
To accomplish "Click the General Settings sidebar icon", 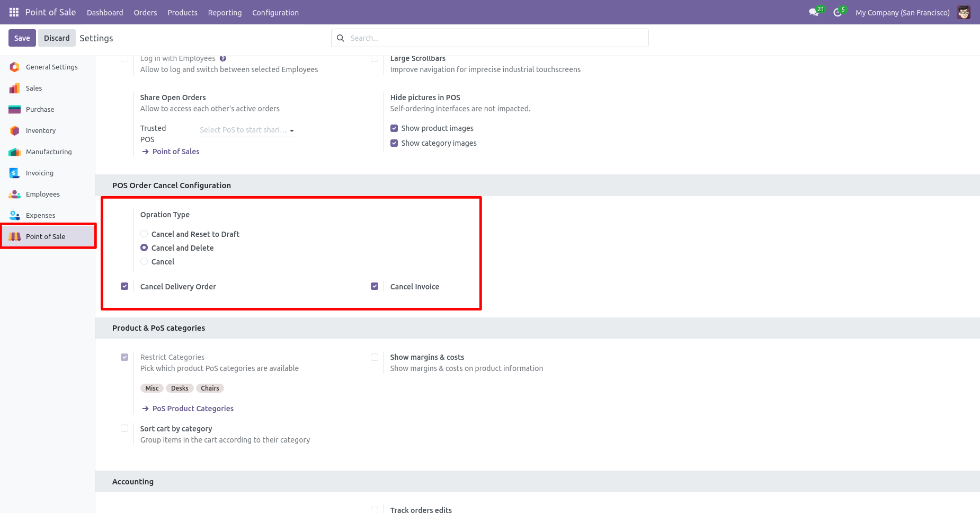I will (x=15, y=67).
